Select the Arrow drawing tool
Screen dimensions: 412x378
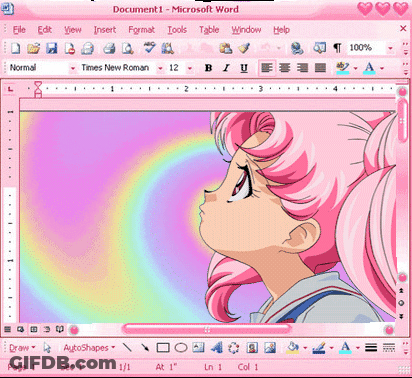[x=145, y=347]
